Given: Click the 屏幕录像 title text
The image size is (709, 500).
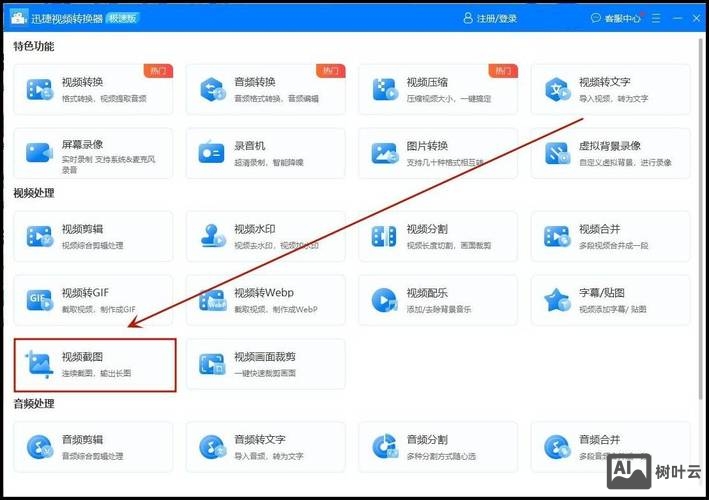Looking at the screenshot, I should click(82, 144).
